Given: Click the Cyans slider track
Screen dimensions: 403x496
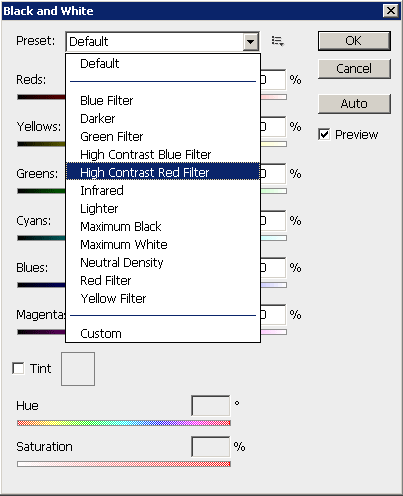Looking at the screenshot, I should [41, 238].
